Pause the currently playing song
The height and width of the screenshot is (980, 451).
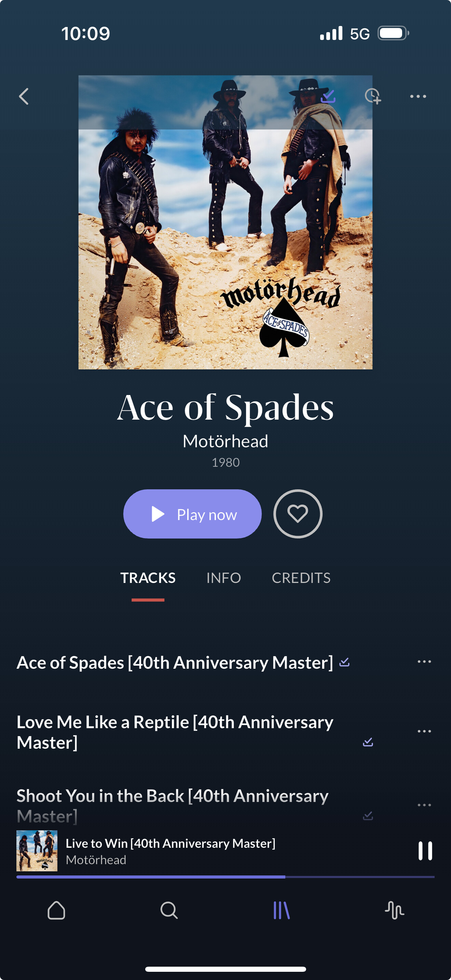click(425, 850)
